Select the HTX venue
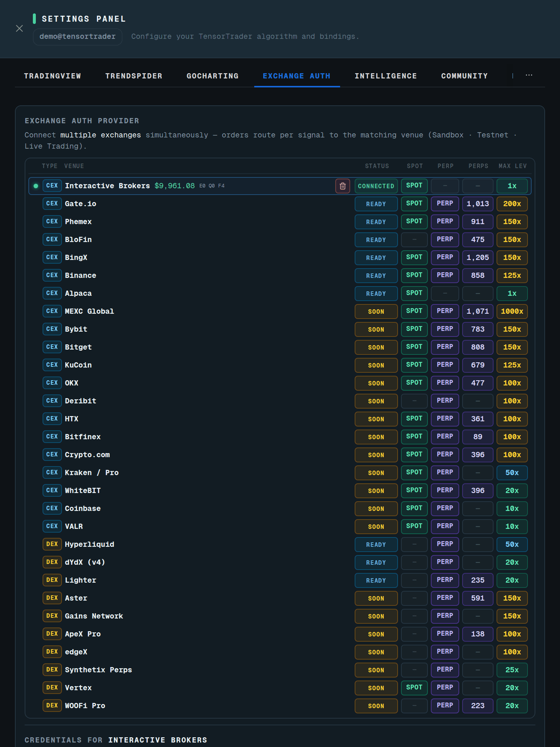 [280, 419]
